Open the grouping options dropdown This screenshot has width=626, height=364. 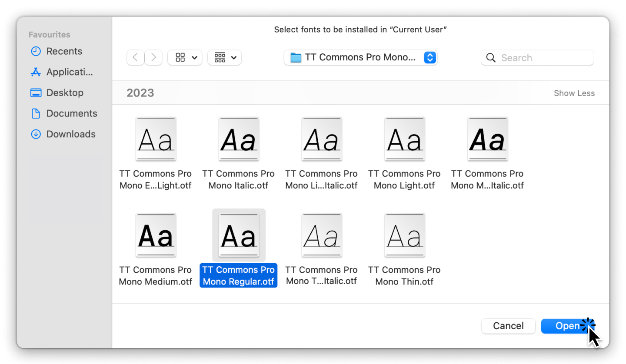(224, 57)
